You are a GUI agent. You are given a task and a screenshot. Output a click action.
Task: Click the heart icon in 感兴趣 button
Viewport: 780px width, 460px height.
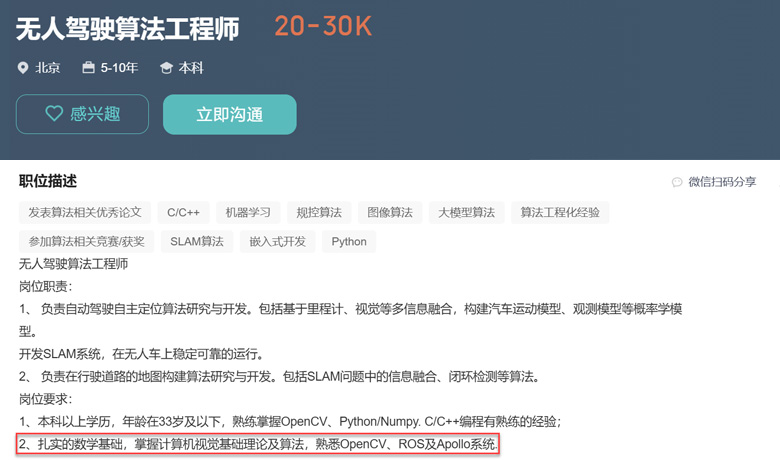pyautogui.click(x=54, y=113)
